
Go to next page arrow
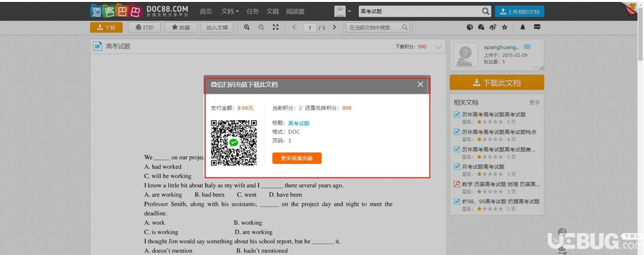pos(334,27)
